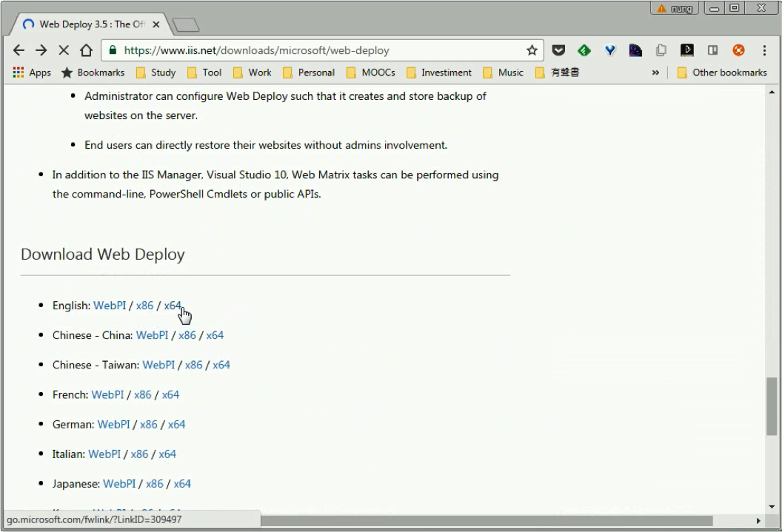Download French x86 link
Image resolution: width=782 pixels, height=532 pixels.
143,394
